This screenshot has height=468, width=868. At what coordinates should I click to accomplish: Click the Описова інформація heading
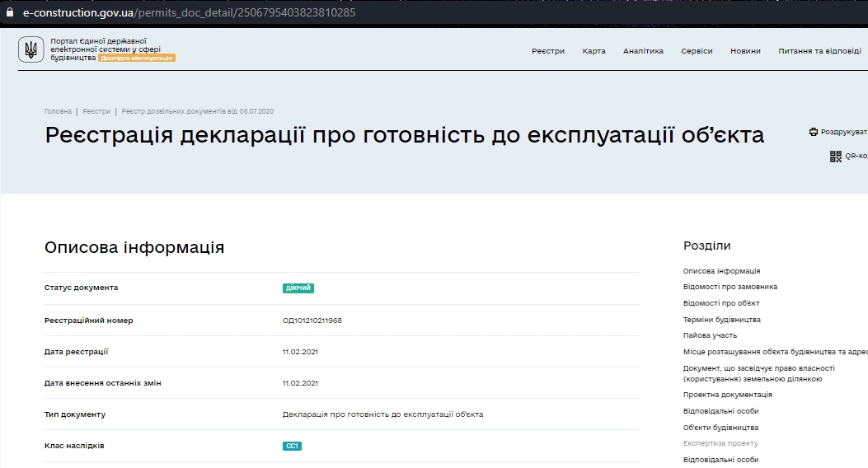point(134,247)
